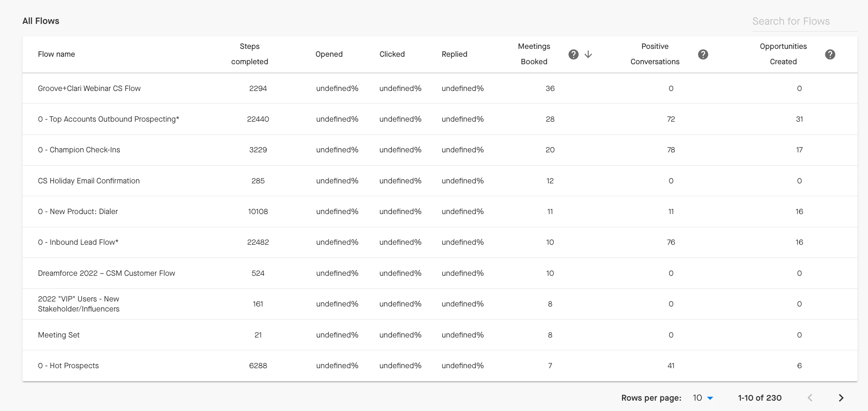Click the Flow name column header
Image resolution: width=868 pixels, height=411 pixels.
[56, 54]
